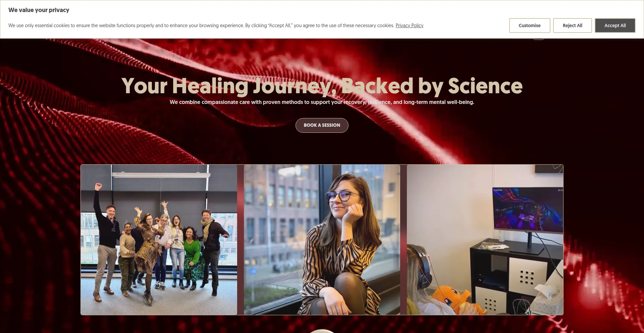644x333 pixels.
Task: Open the gaming room photo
Action: [x=485, y=239]
